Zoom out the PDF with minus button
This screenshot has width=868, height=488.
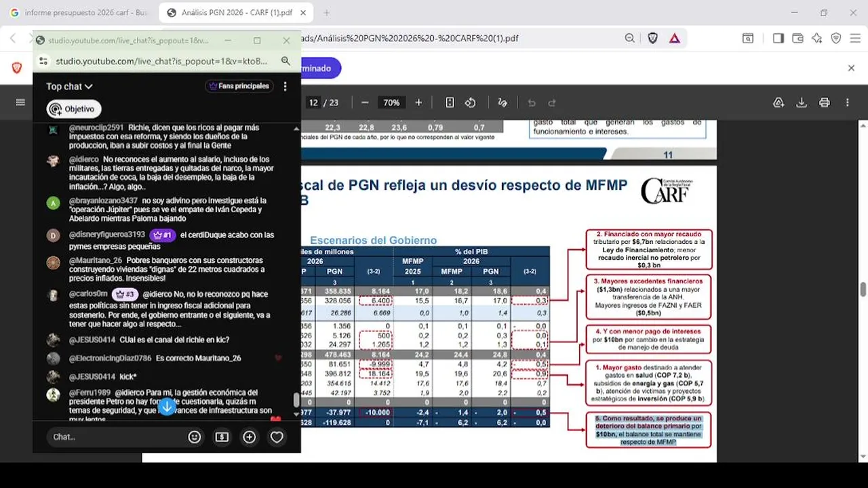click(365, 102)
